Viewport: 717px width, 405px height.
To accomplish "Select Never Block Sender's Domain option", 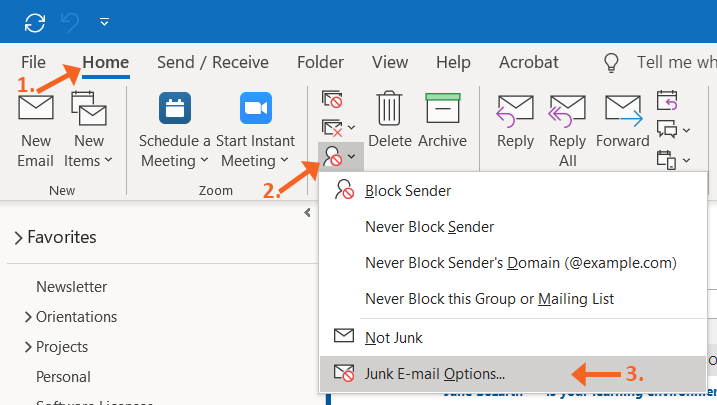I will [521, 263].
